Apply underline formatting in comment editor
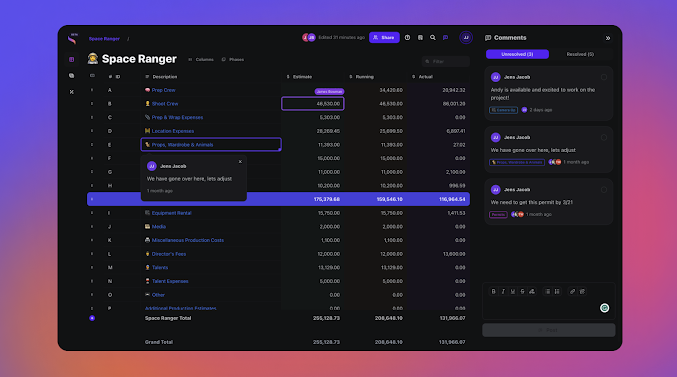 (512, 291)
